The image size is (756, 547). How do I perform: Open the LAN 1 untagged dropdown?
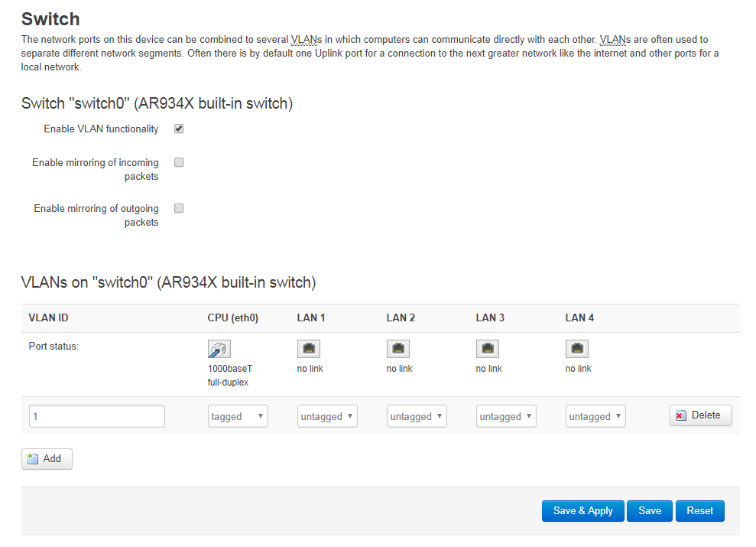click(x=327, y=416)
